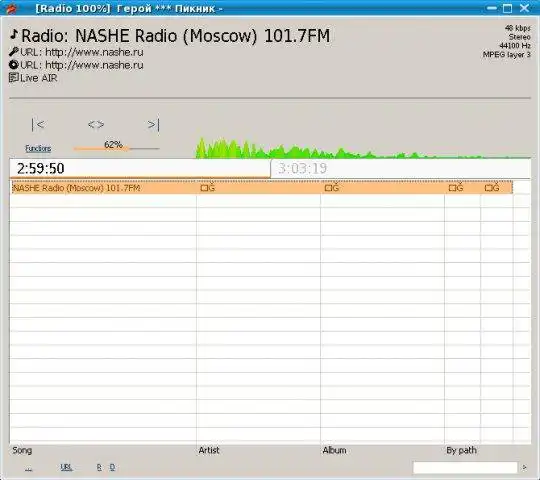Click the next track >| button
The height and width of the screenshot is (480, 540).
tap(154, 124)
